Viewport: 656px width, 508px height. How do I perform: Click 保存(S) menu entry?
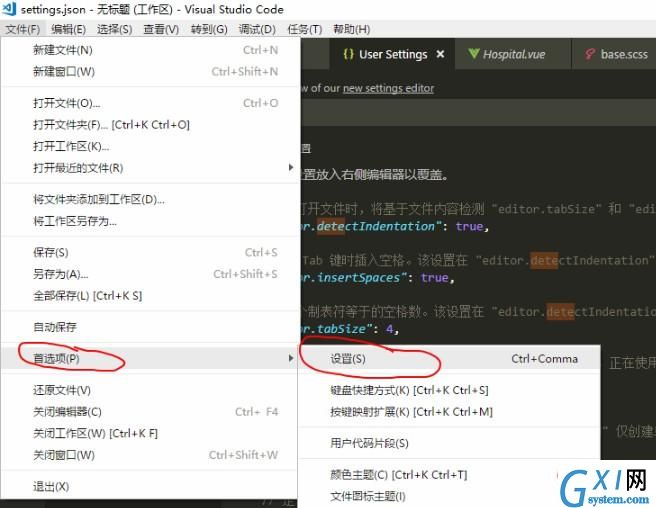point(150,252)
